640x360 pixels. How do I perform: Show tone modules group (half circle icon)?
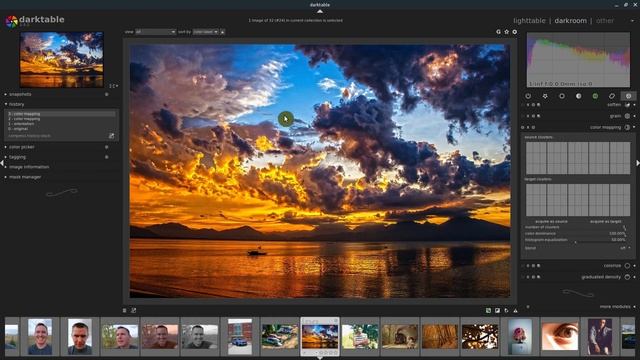pos(578,96)
